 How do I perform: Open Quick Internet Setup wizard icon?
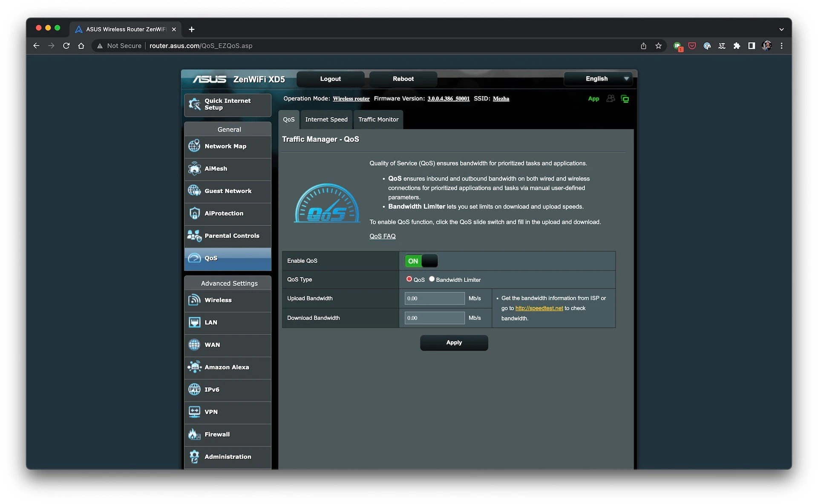(194, 104)
